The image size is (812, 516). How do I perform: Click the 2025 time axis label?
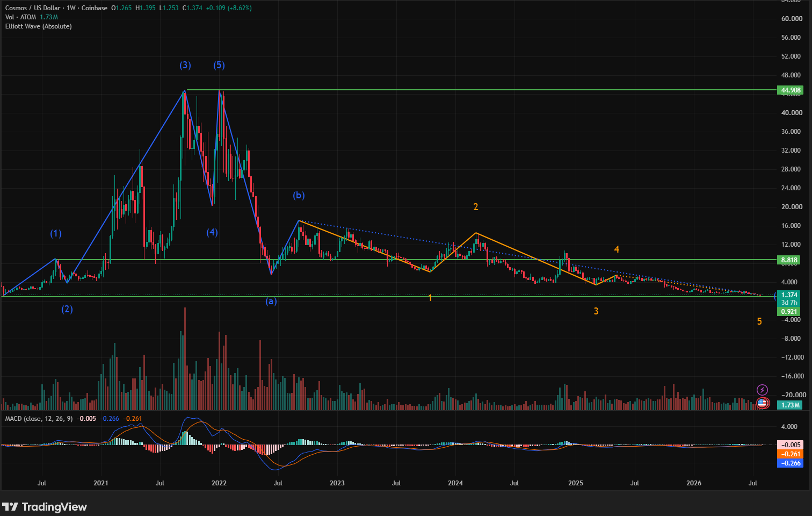point(576,483)
